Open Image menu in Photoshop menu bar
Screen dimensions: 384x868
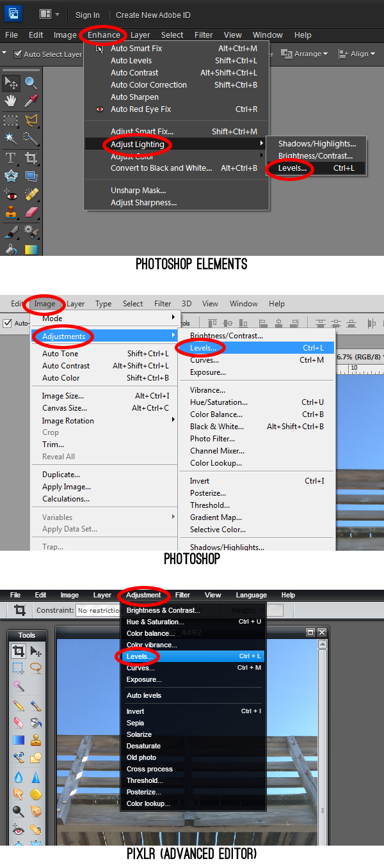coord(45,304)
